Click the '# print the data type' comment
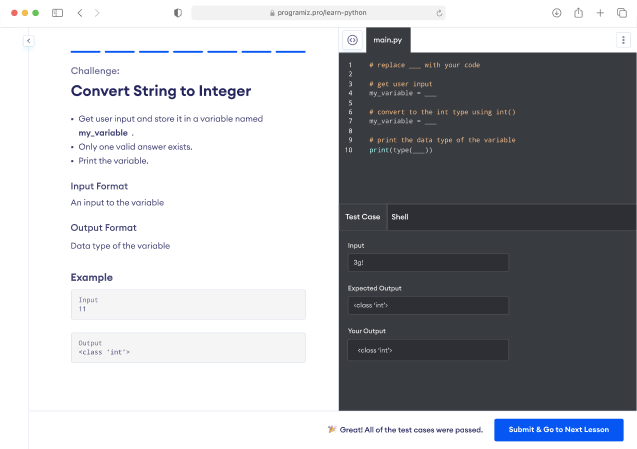This screenshot has width=637, height=449. (442, 140)
